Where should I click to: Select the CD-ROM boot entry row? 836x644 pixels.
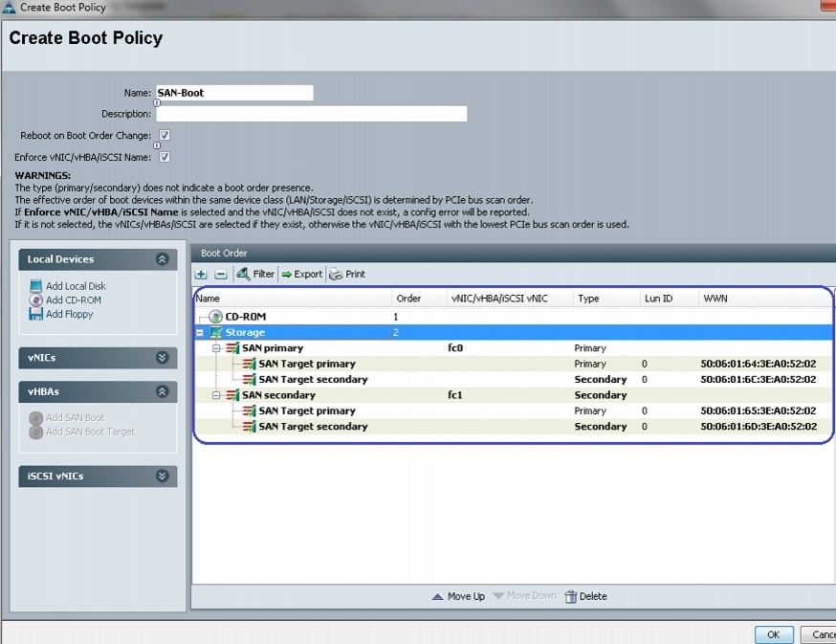[x=246, y=317]
